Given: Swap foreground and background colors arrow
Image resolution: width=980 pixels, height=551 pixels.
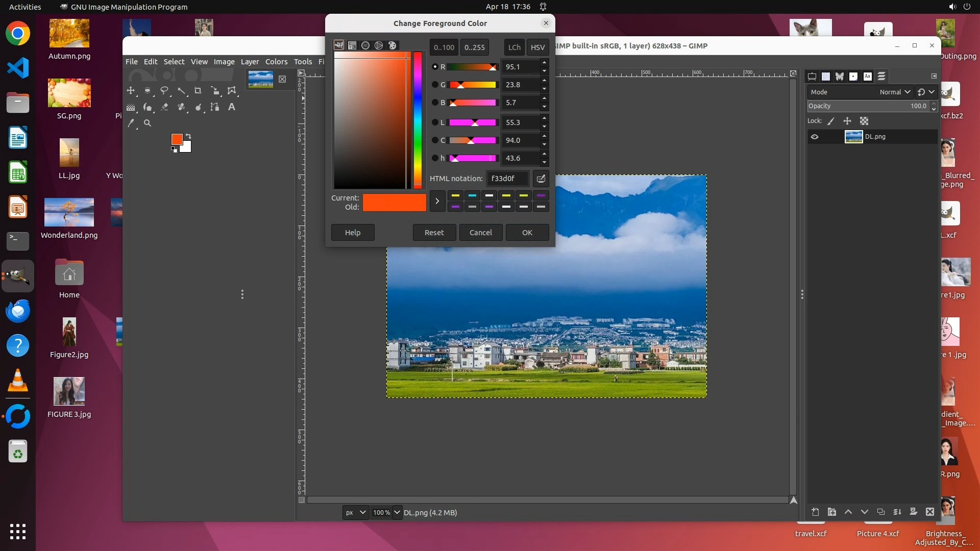Looking at the screenshot, I should pyautogui.click(x=188, y=136).
